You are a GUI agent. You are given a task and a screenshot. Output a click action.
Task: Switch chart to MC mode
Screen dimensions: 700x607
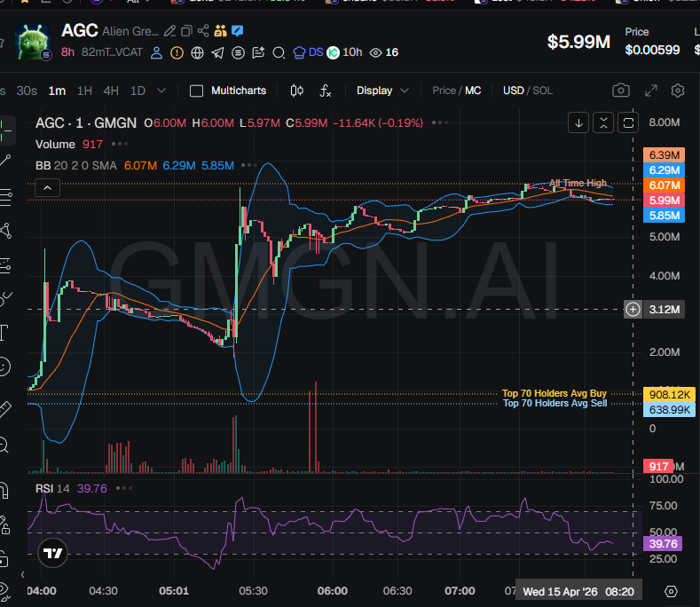473,91
